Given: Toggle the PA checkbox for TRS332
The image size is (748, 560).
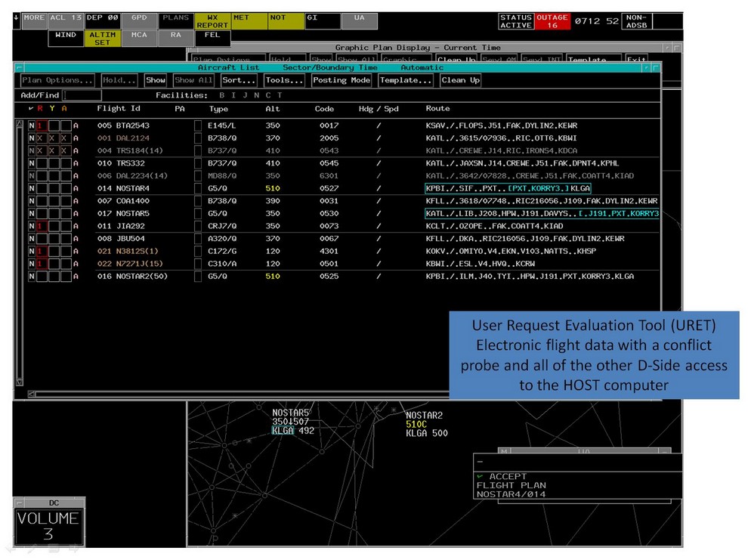Looking at the screenshot, I should tap(198, 163).
